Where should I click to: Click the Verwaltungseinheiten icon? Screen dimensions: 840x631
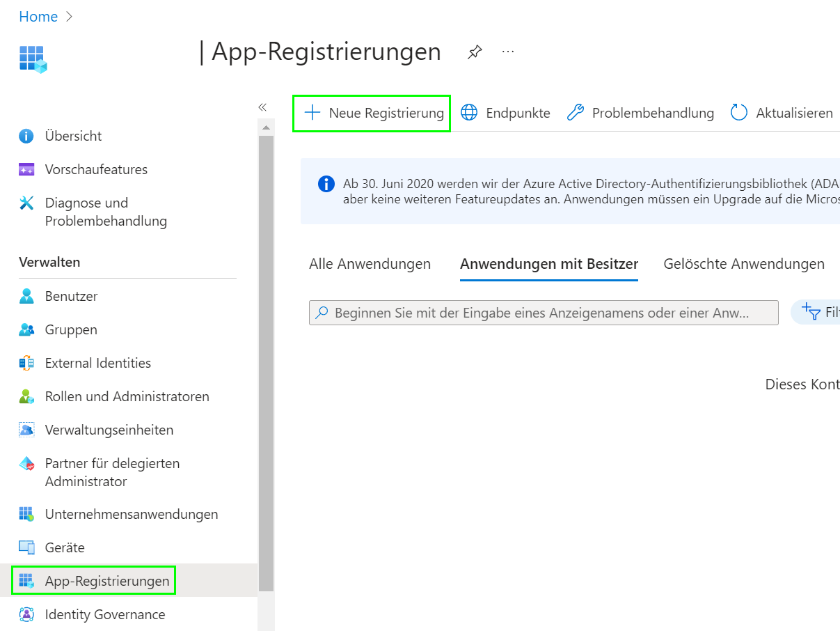click(26, 430)
